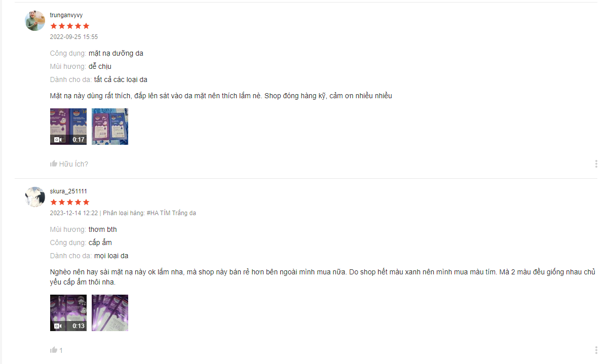The height and width of the screenshot is (364, 607).
Task: Like skura_251111's review via thumbs-up icon
Action: 53,350
